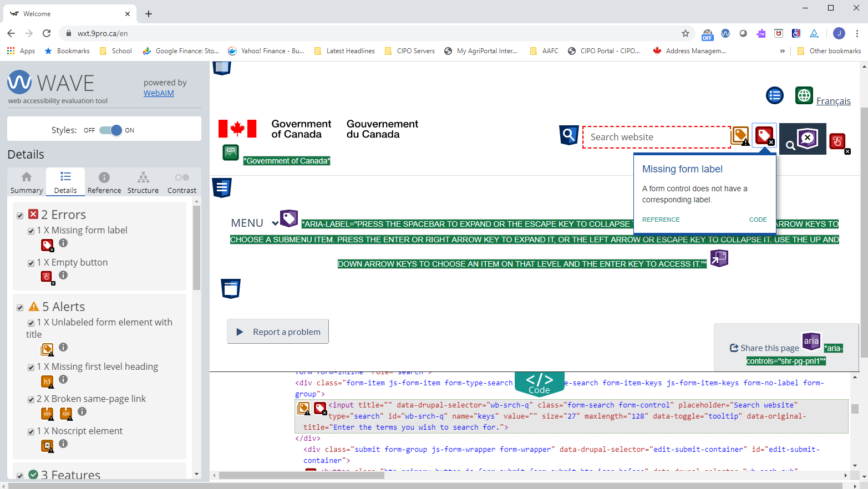Click the orange alert icon right of search box
This screenshot has width=868, height=489.
click(x=740, y=135)
